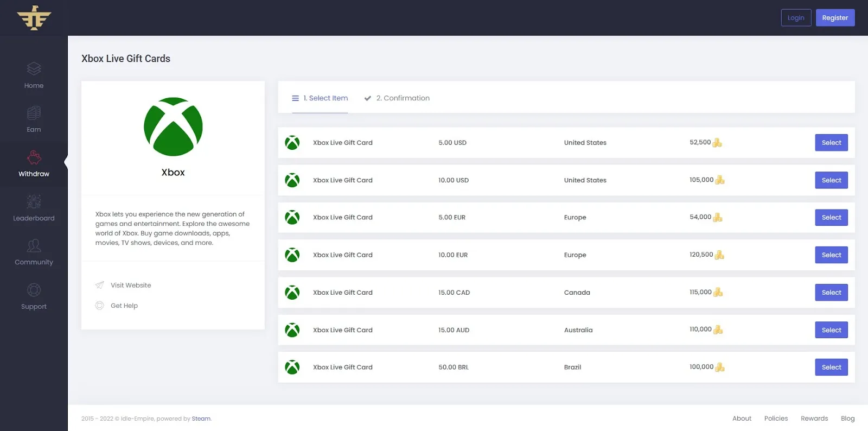The height and width of the screenshot is (431, 868).
Task: Select the 5.00 USD gift card
Action: [x=831, y=143]
